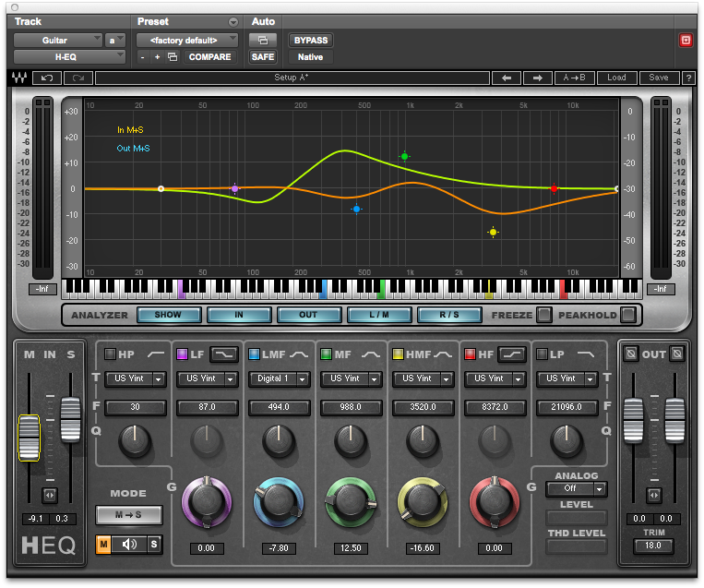Click the COMPARE button

pyautogui.click(x=209, y=57)
